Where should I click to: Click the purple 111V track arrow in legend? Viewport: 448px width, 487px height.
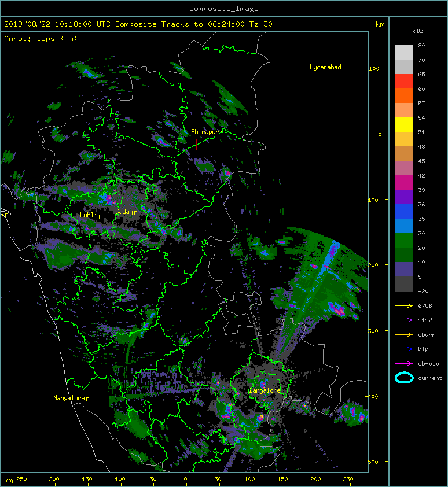tap(404, 320)
